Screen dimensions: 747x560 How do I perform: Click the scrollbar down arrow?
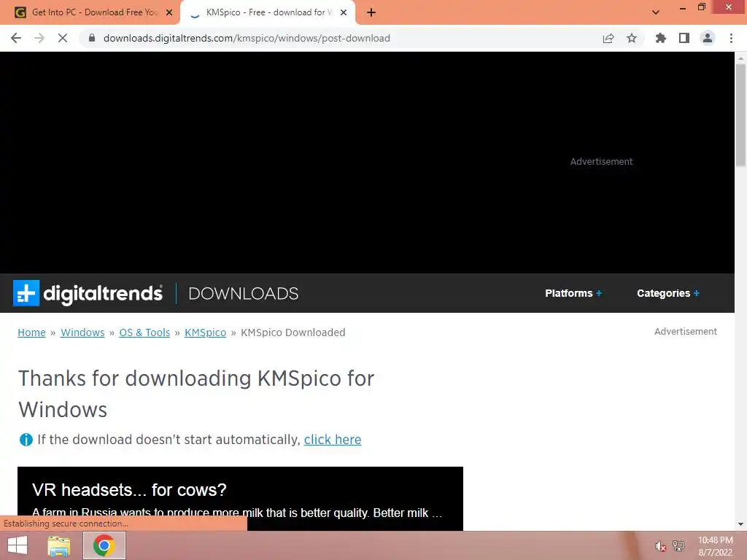pos(740,524)
